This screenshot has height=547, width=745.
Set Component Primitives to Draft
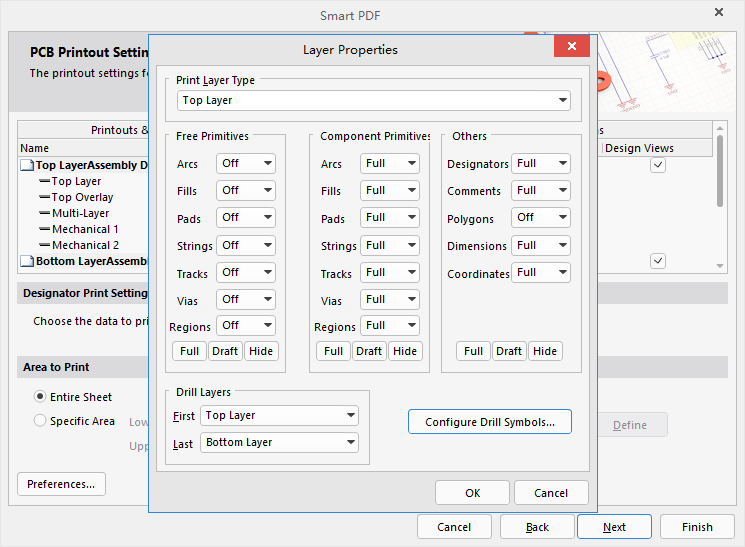[369, 351]
